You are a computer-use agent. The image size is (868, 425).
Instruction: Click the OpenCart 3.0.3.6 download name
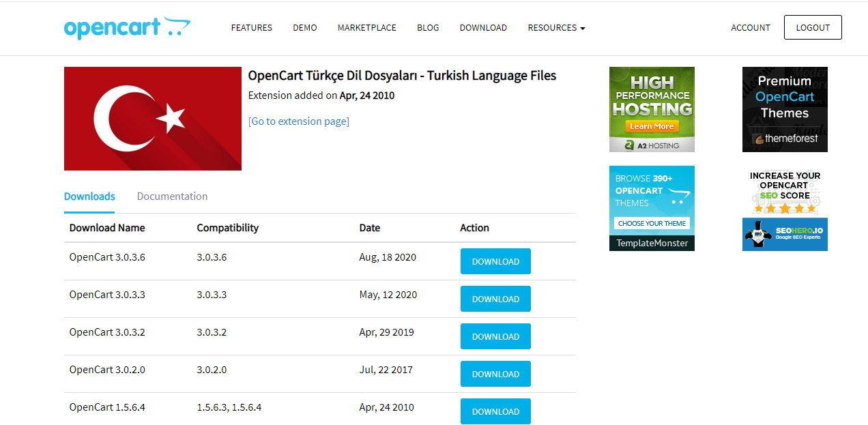107,257
